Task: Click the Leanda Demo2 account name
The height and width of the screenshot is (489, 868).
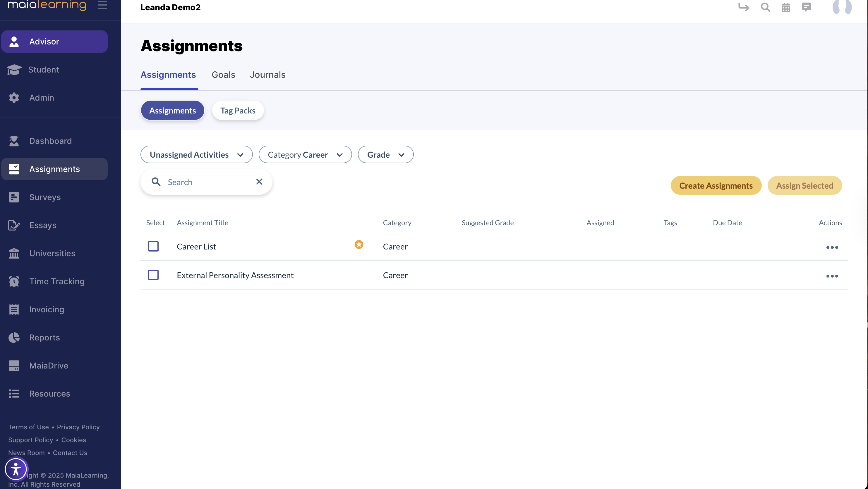Action: 171,7
